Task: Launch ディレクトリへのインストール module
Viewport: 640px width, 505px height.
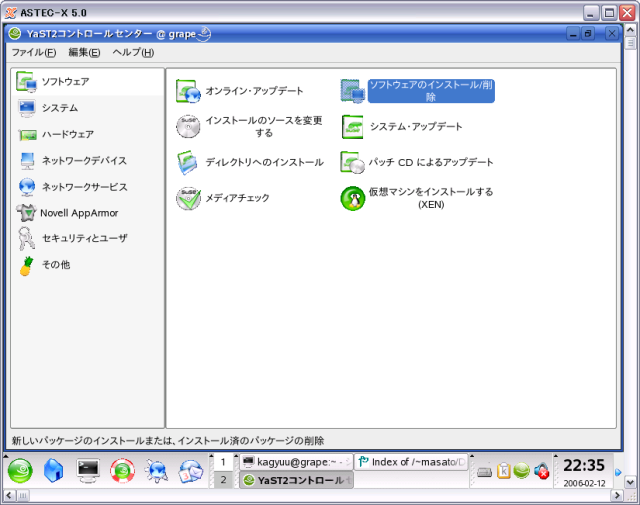Action: coord(188,162)
